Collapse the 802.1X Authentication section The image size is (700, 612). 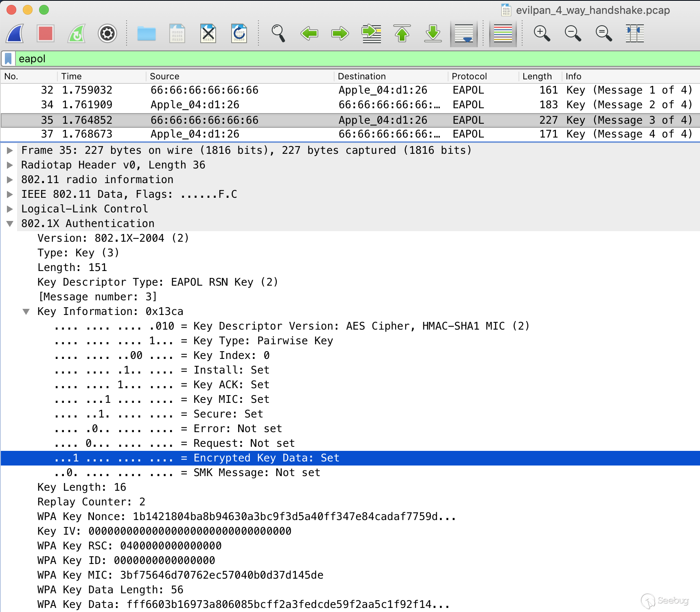pyautogui.click(x=10, y=224)
